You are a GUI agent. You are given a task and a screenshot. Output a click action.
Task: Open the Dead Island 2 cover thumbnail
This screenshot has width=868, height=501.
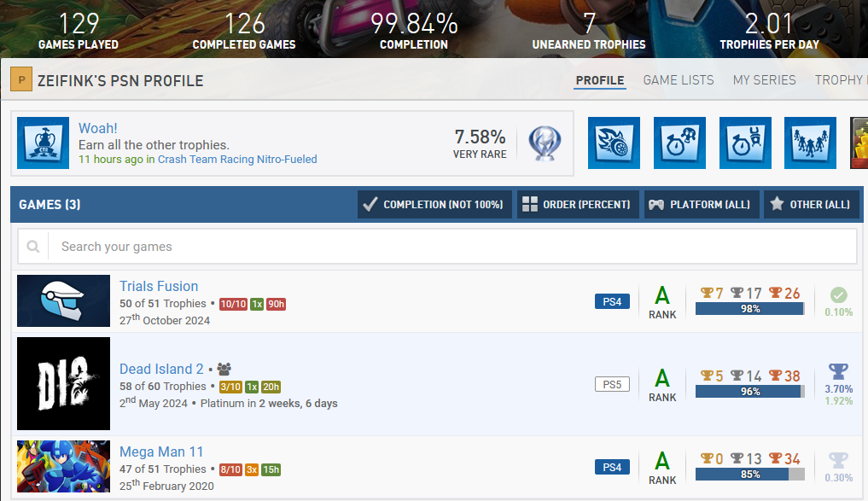(64, 383)
